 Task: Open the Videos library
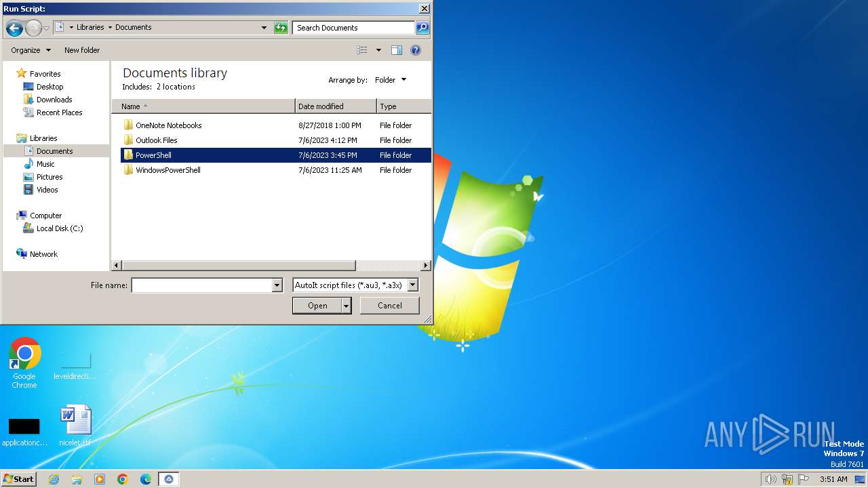point(47,190)
